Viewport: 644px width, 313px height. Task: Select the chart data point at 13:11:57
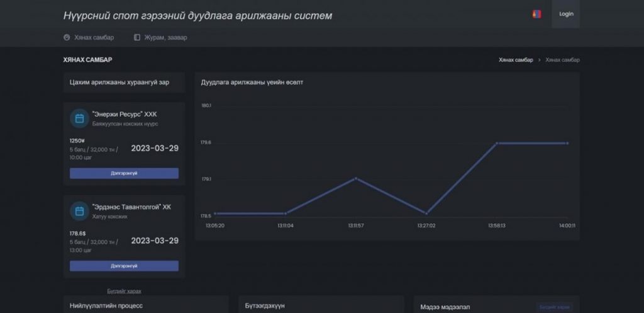[x=356, y=178]
